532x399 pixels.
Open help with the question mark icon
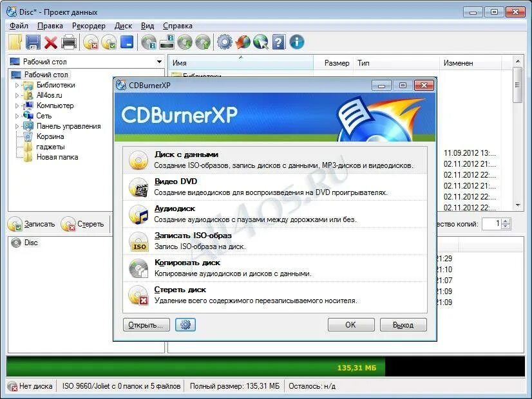(278, 42)
